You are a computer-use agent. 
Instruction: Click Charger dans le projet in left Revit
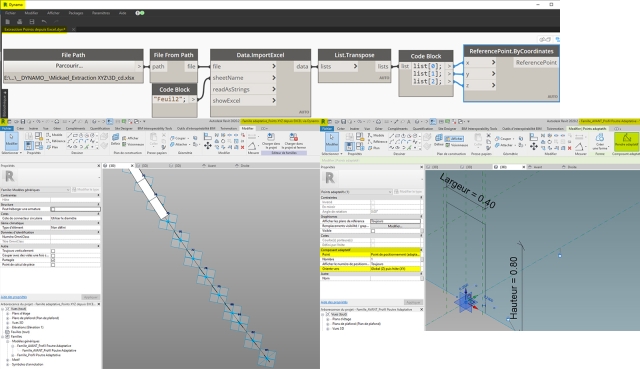(271, 140)
